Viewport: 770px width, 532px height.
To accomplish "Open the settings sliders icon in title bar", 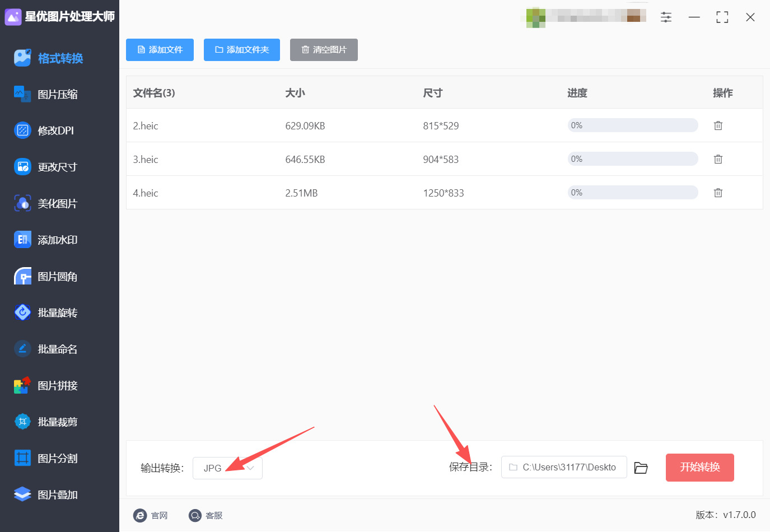I will [x=666, y=17].
